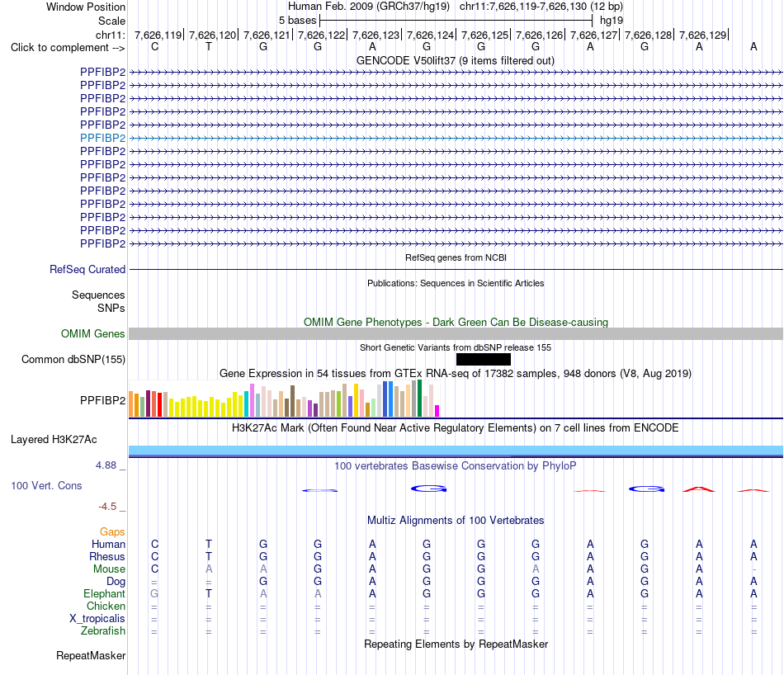Click the hg19 scale bar label
This screenshot has height=675, width=784.
(612, 21)
